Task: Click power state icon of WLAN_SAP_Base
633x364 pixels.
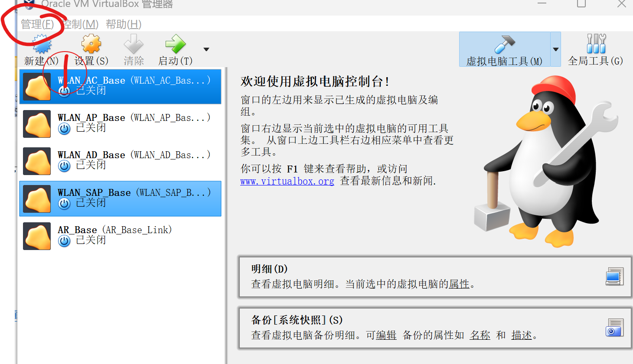Action: pyautogui.click(x=64, y=204)
